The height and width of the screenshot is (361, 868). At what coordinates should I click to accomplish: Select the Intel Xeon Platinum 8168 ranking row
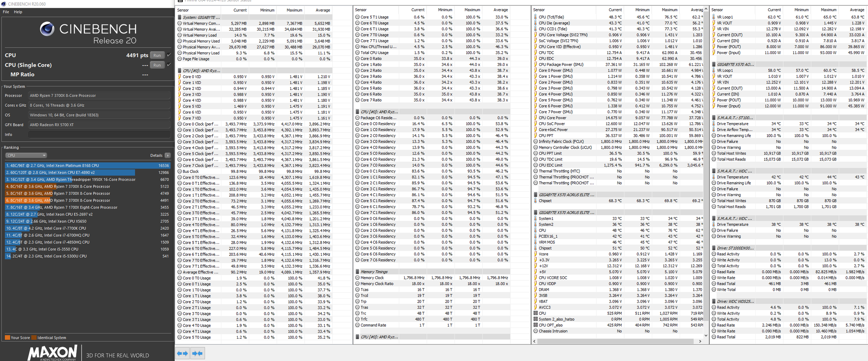tap(88, 166)
